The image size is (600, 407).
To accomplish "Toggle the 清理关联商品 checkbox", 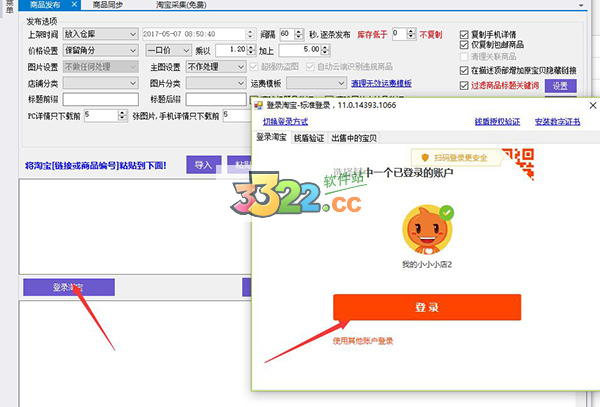I will 464,57.
